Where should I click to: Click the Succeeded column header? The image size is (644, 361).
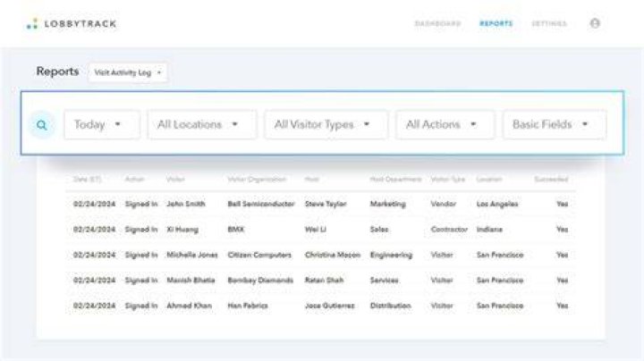click(551, 180)
